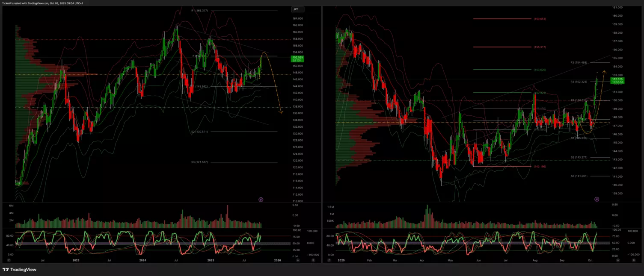This screenshot has height=276, width=644.
Task: Click the Z timezone icon on left chart
Action: [9, 260]
